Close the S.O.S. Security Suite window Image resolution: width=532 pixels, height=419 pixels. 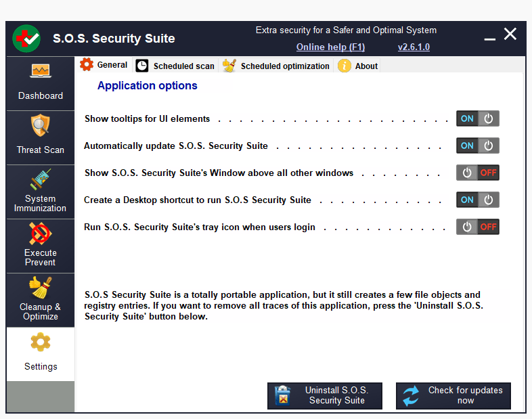pos(510,35)
